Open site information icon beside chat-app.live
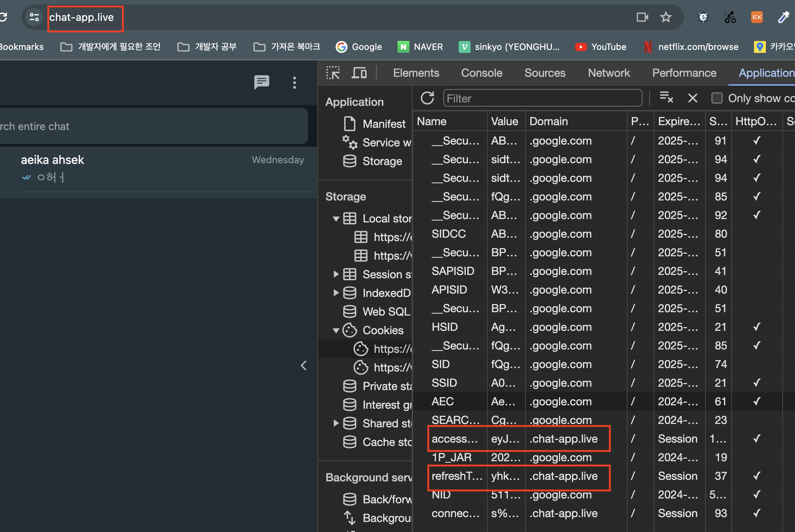The height and width of the screenshot is (532, 795). point(34,17)
